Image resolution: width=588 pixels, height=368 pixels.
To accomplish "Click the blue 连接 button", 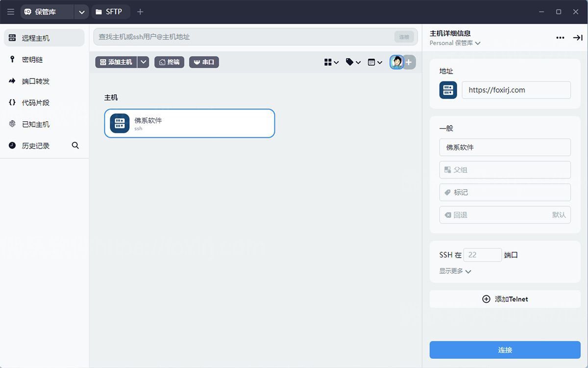I will (505, 350).
